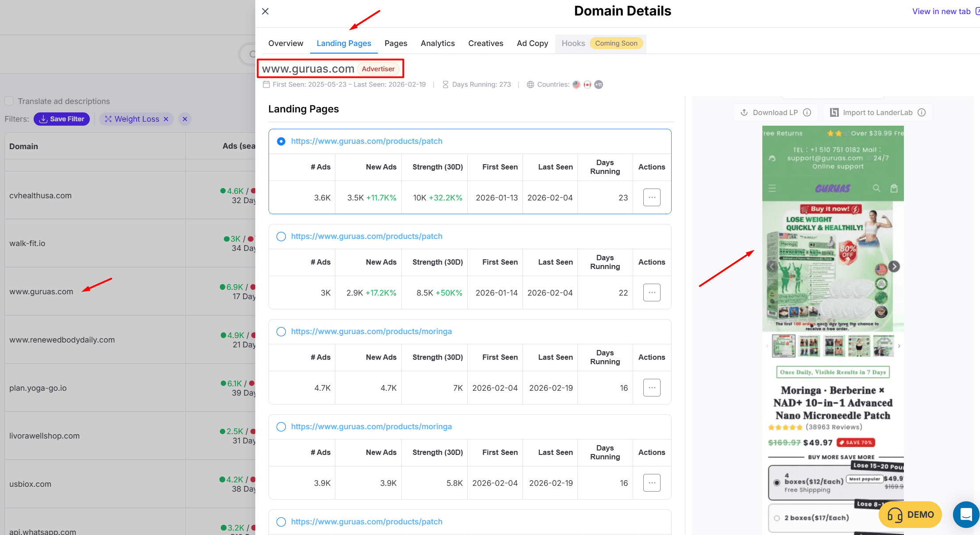The width and height of the screenshot is (980, 535).
Task: Click the Canada flag country icon
Action: point(587,85)
